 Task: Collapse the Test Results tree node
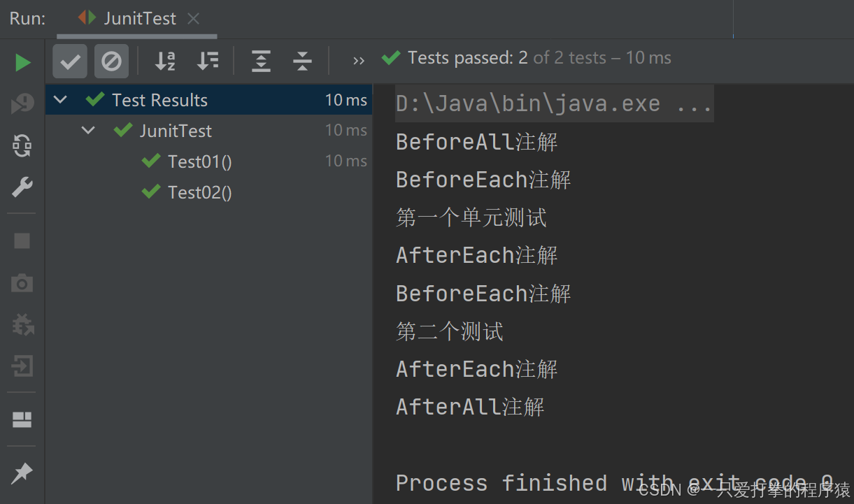(61, 100)
